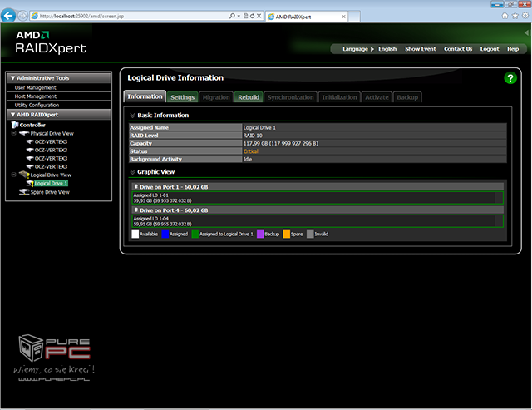Click the gray Invalid legend swatch
532x410 pixels.
tap(310, 234)
